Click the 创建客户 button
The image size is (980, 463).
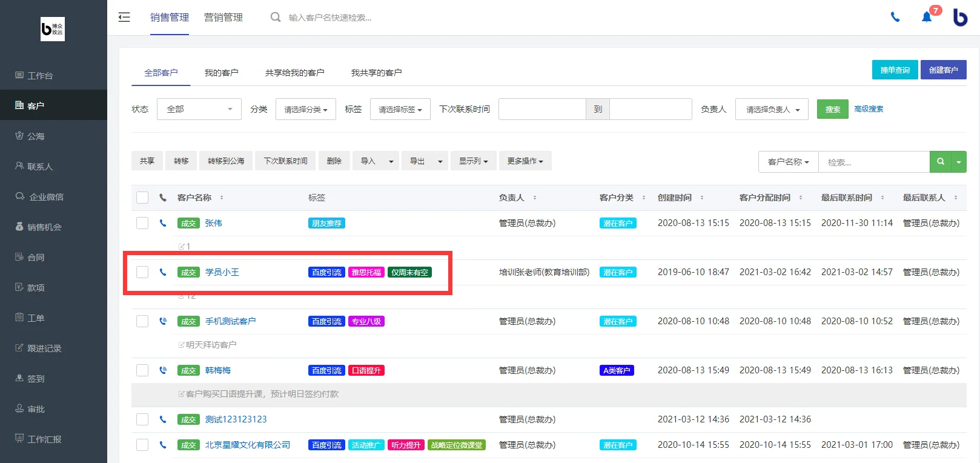(944, 70)
